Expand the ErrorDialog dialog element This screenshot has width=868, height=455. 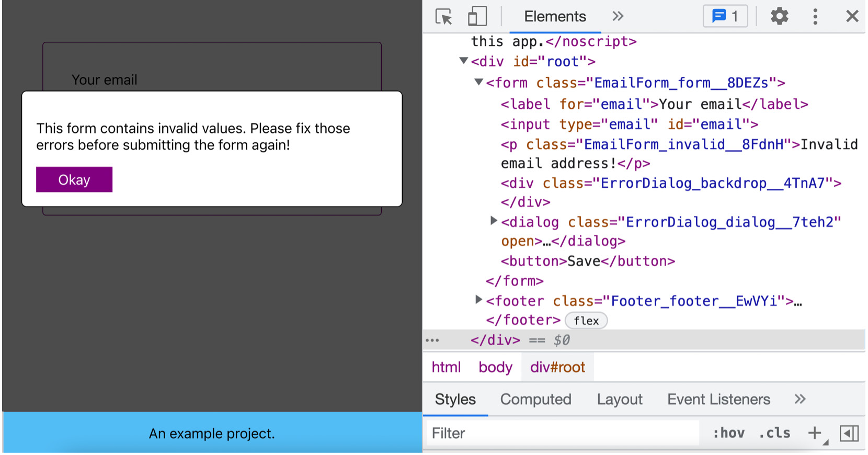pos(493,221)
